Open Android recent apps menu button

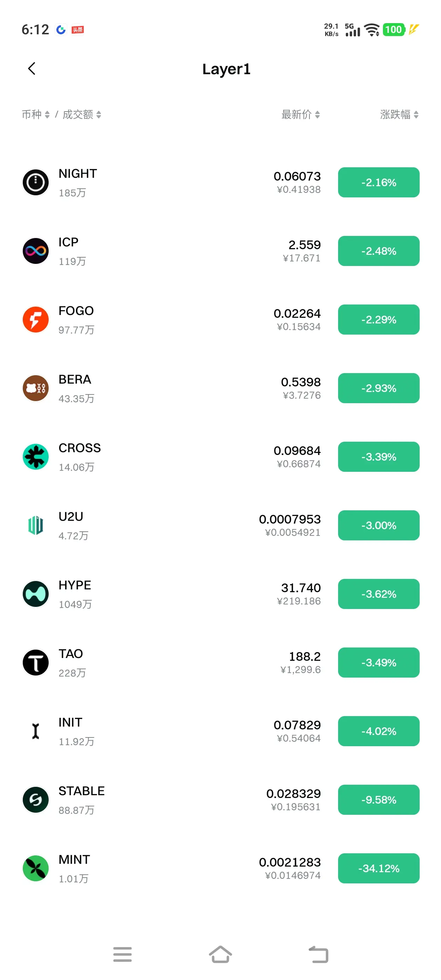[122, 954]
